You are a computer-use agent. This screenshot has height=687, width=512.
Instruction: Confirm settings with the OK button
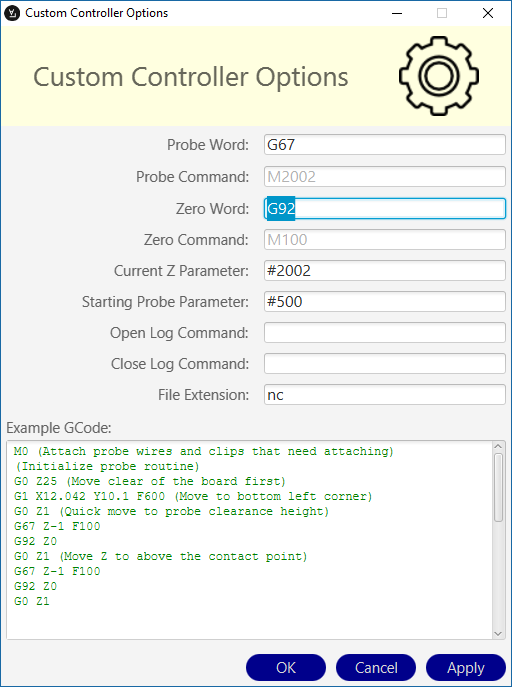pos(286,668)
